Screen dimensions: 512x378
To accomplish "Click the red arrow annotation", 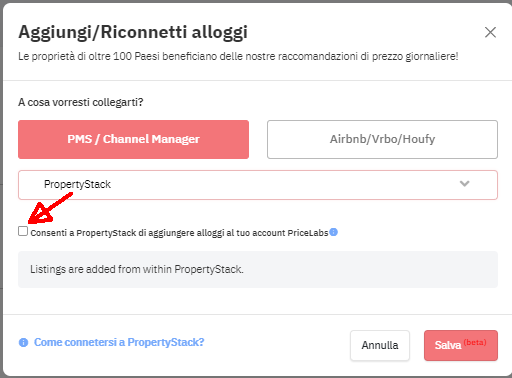I will (50, 208).
